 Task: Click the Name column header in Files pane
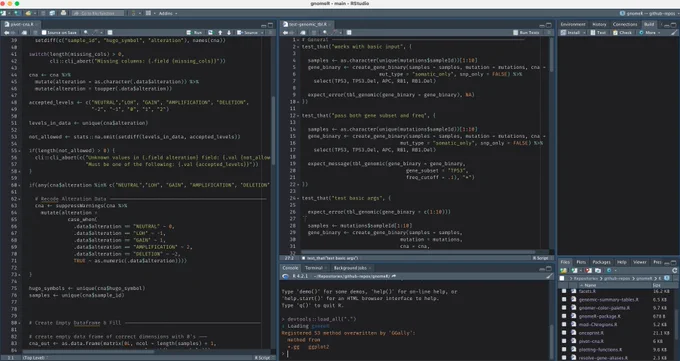point(590,285)
